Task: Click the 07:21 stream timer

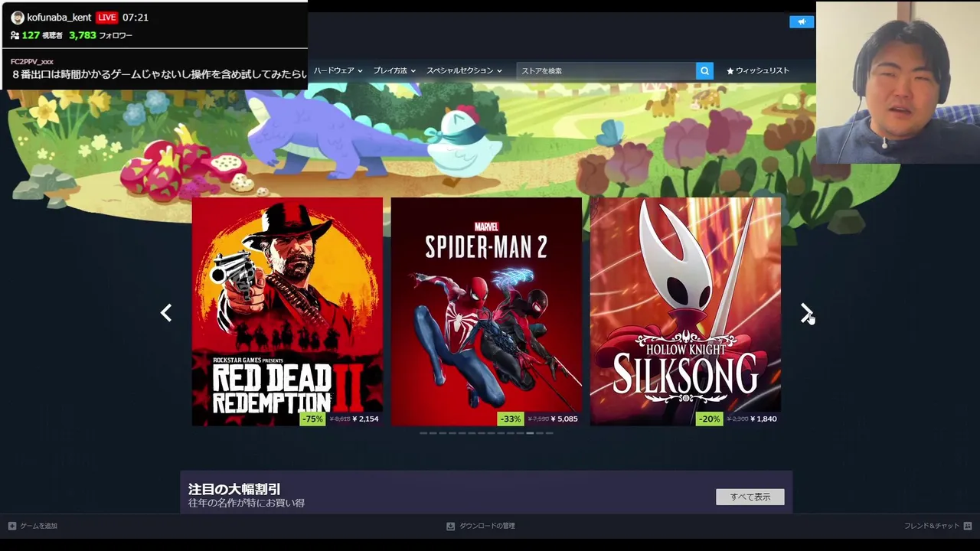Action: [x=135, y=18]
